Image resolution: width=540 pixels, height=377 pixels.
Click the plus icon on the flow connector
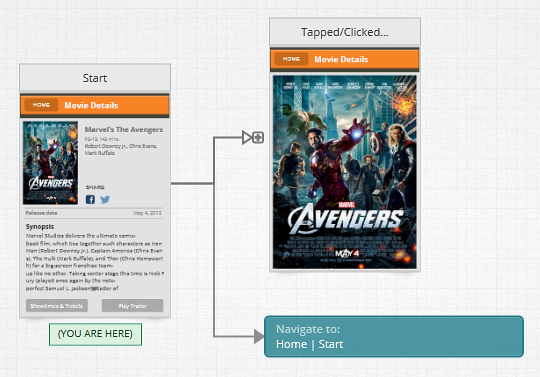258,138
